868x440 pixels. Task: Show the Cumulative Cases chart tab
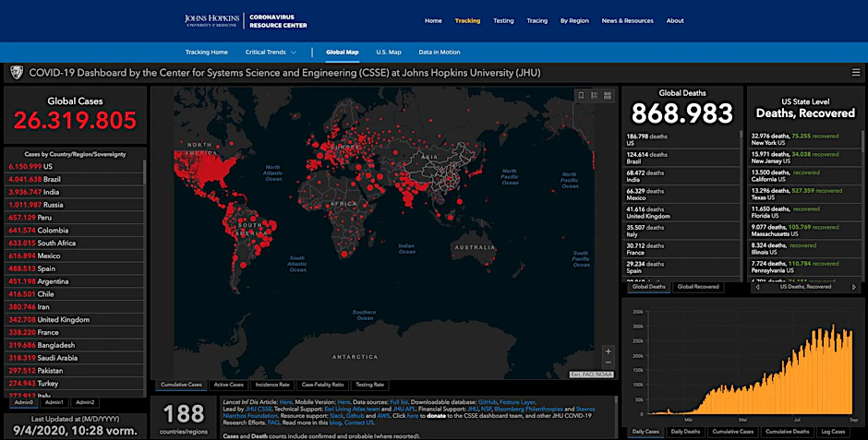[732, 432]
